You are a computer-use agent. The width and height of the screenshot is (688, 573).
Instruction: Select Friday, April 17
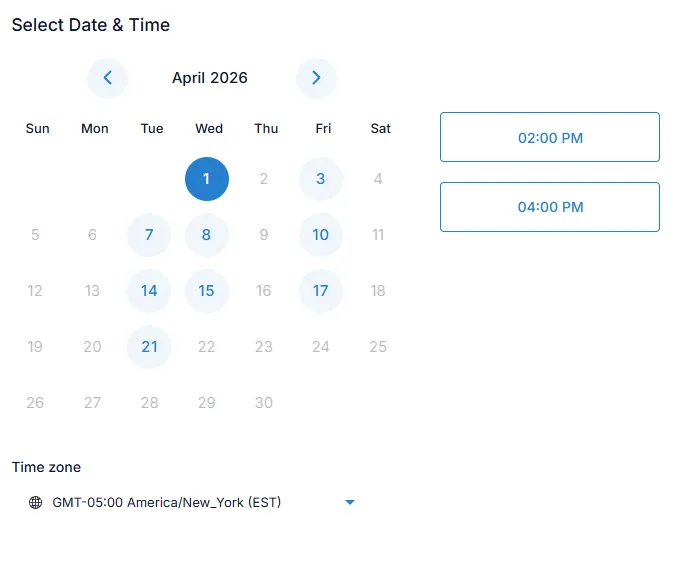coord(321,291)
